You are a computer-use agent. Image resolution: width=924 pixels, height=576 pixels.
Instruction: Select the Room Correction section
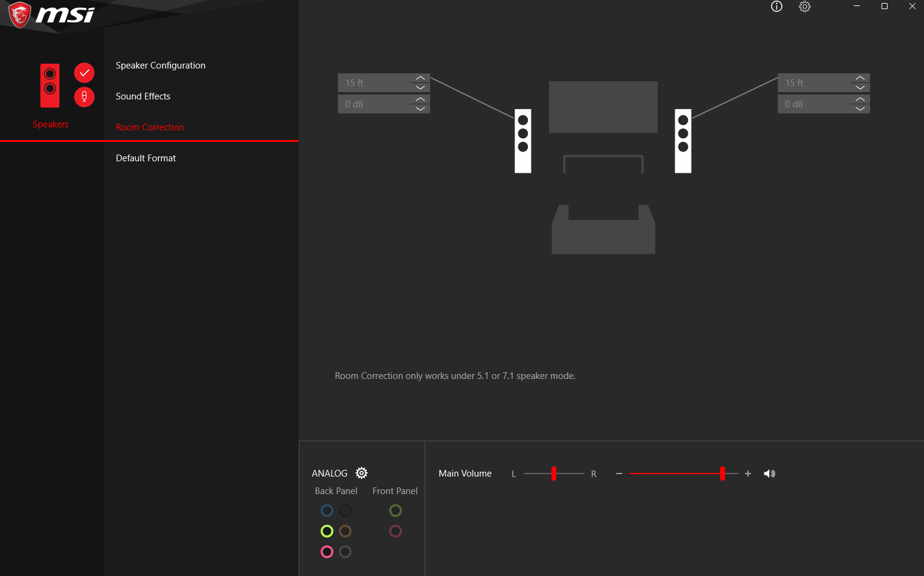(x=150, y=127)
